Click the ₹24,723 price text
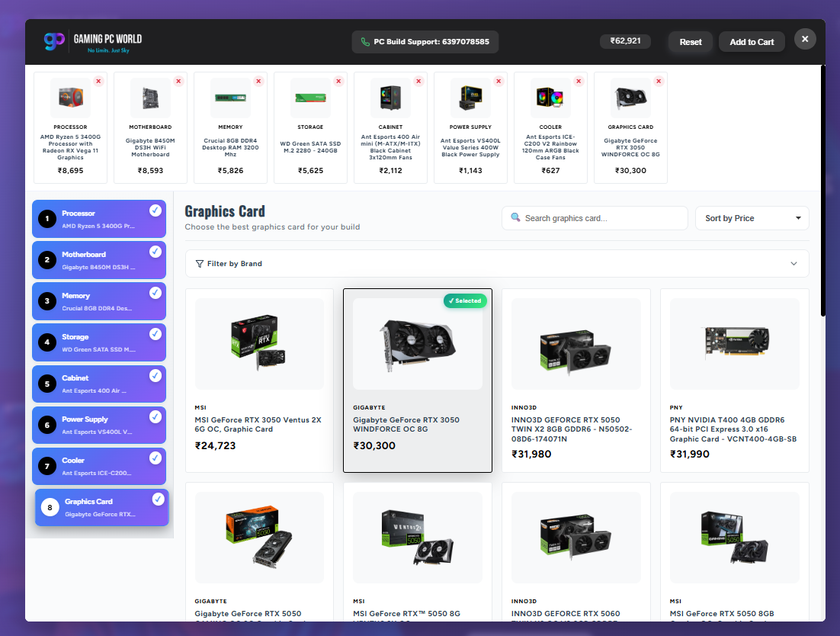This screenshot has width=840, height=636. tap(216, 445)
